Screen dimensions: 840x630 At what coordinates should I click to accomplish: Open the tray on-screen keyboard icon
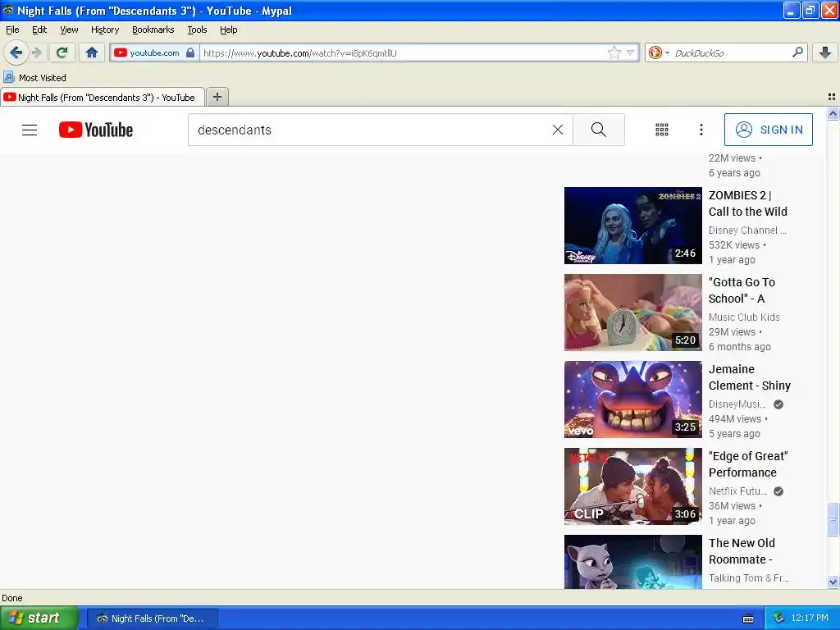click(748, 619)
